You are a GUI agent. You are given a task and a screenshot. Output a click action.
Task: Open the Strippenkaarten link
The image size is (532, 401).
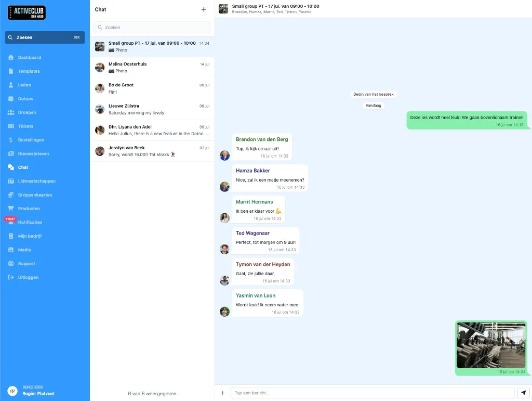[35, 195]
